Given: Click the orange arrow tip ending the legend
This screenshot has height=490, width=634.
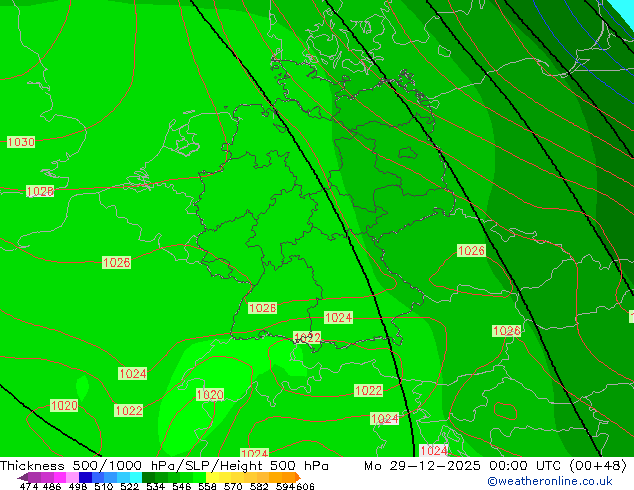Looking at the screenshot, I should tap(298, 477).
